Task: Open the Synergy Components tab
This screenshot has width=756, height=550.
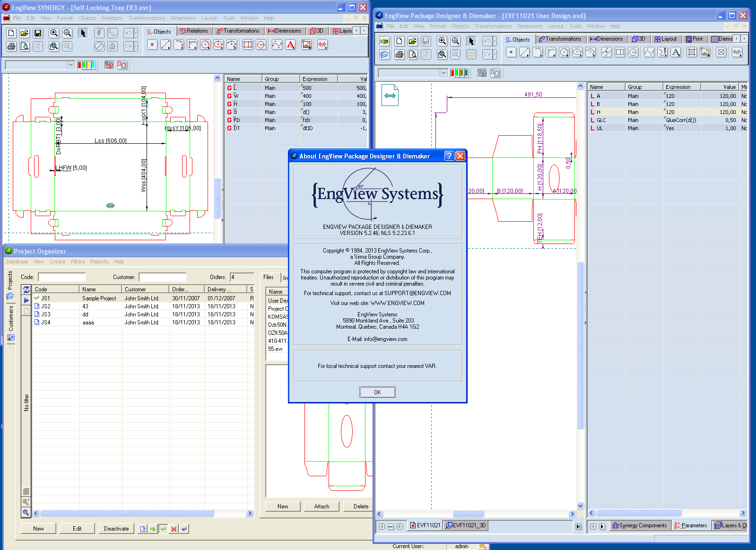Action: coord(640,525)
